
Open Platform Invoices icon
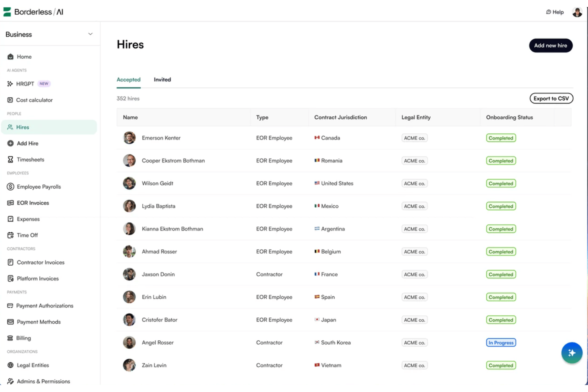click(x=10, y=279)
